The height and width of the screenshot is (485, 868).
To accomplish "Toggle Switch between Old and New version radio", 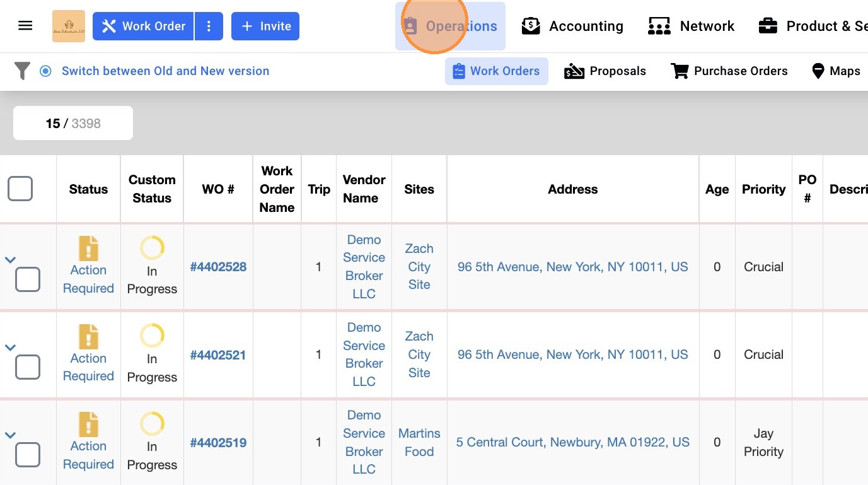I will click(45, 71).
